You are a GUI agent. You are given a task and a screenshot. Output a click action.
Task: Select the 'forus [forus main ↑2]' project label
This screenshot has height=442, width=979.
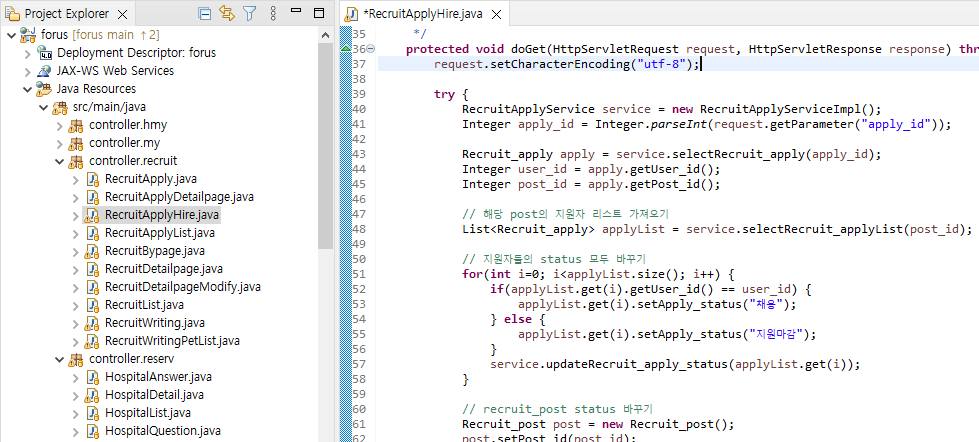pos(100,34)
